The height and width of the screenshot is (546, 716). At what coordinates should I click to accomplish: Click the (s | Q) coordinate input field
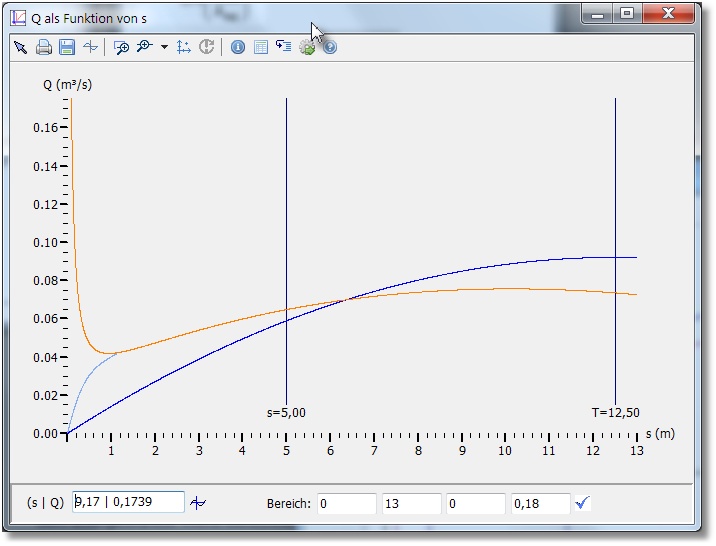128,503
